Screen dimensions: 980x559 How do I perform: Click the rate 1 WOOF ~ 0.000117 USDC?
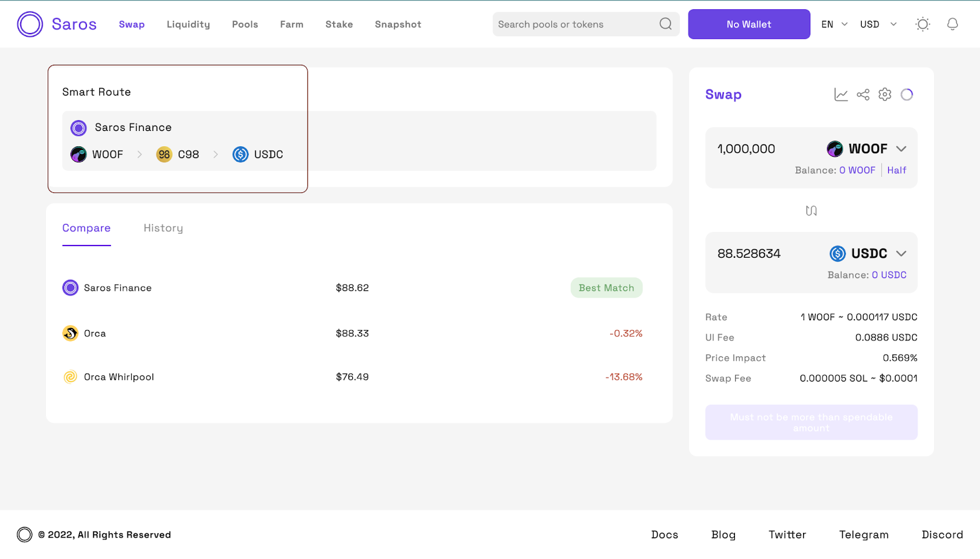click(x=859, y=317)
